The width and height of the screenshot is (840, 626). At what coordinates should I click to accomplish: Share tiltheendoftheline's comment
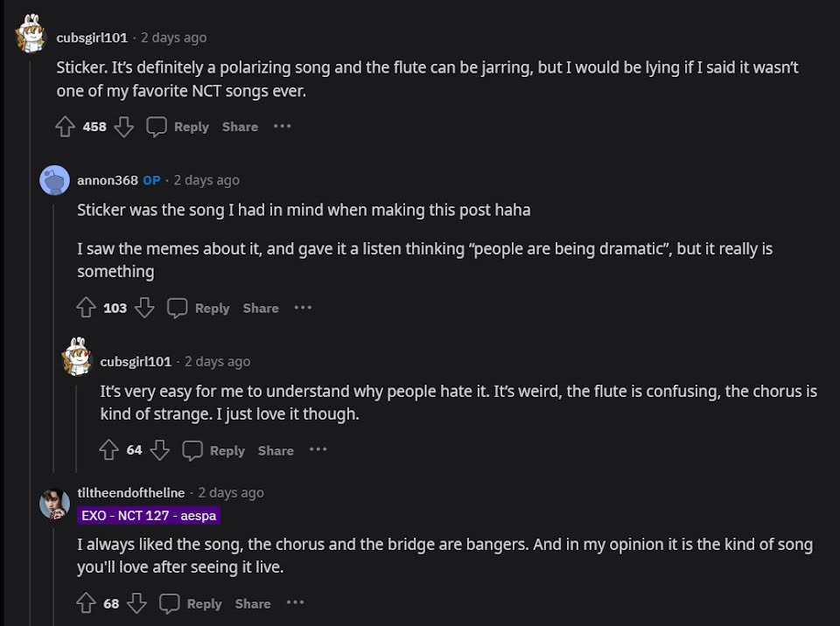pyautogui.click(x=253, y=603)
